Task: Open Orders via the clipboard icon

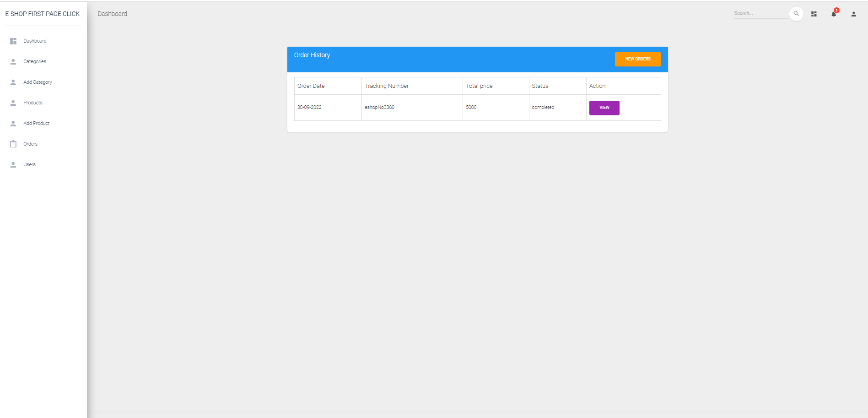Action: click(x=13, y=143)
